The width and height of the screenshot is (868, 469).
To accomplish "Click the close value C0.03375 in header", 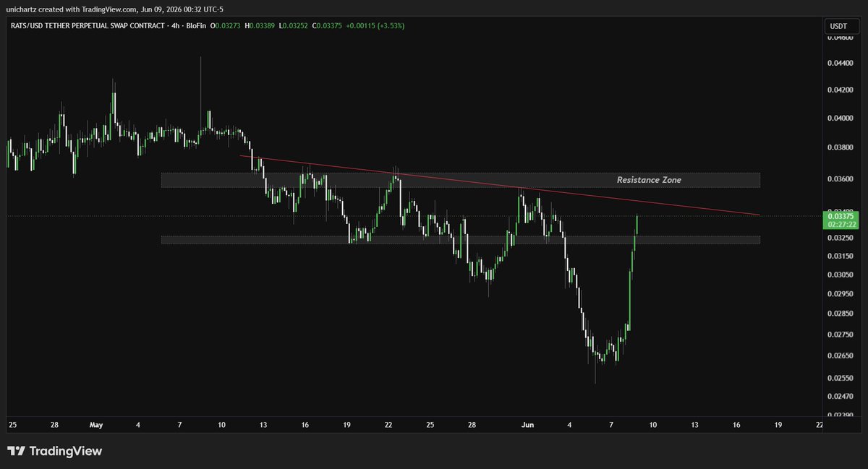I will pyautogui.click(x=327, y=25).
